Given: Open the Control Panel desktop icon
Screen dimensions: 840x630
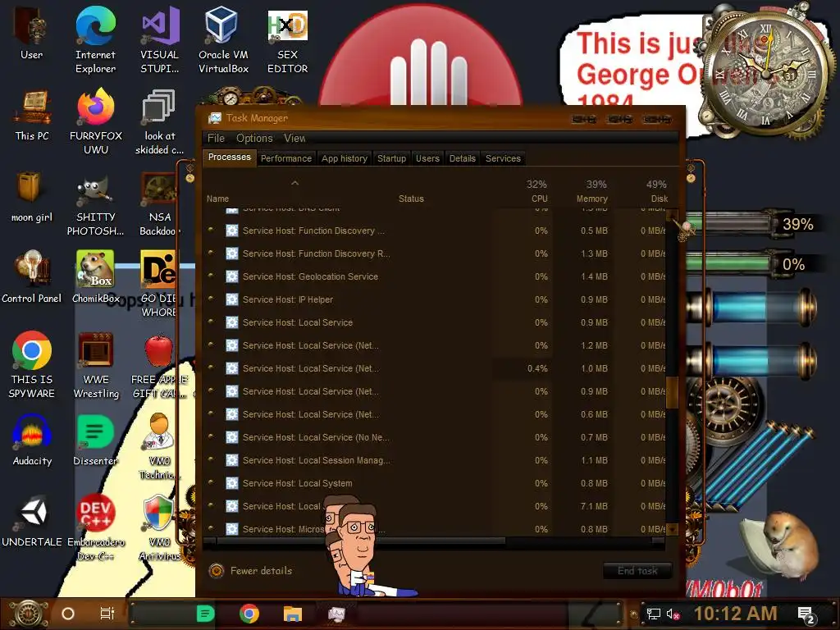Looking at the screenshot, I should [x=32, y=277].
